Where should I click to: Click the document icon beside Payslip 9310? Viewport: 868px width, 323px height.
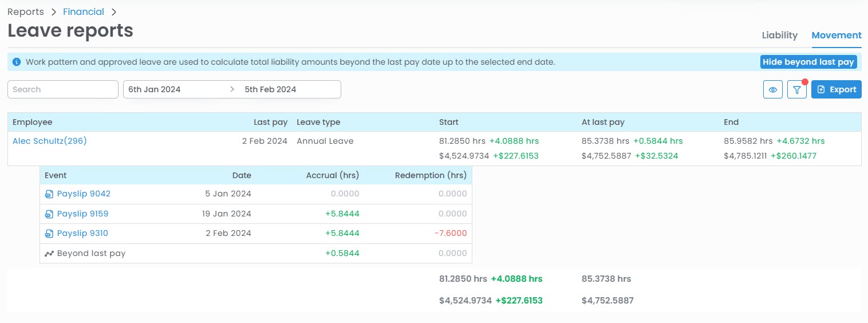[x=49, y=234]
